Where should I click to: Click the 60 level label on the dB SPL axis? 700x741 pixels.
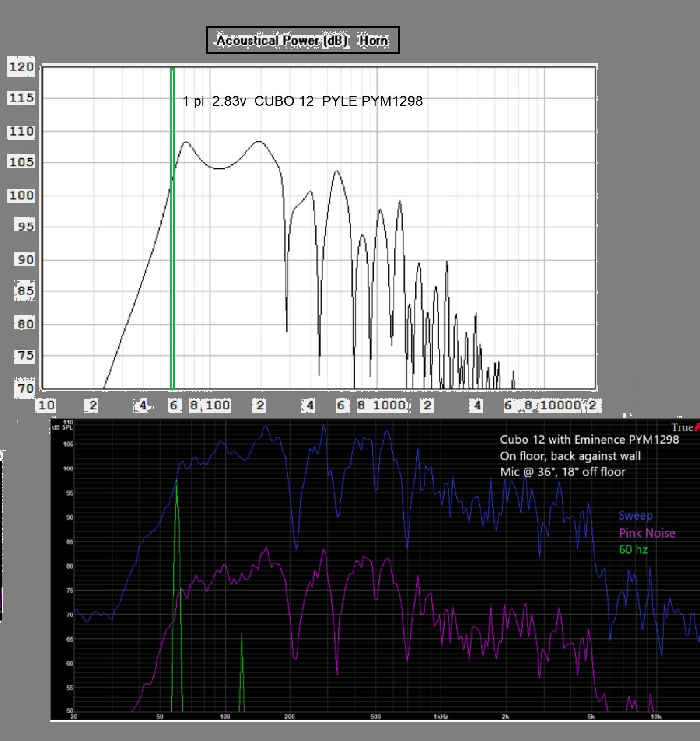point(70,664)
